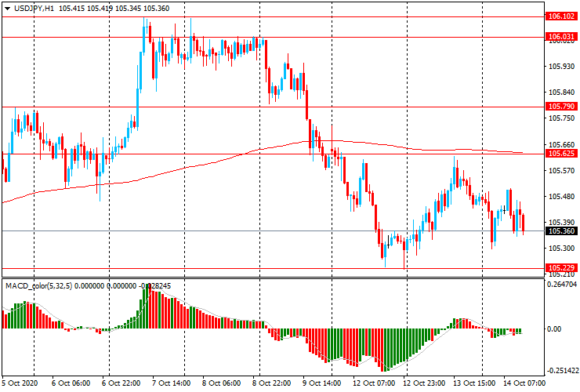
Task: Select the 106.102 red price level label
Action: pos(561,16)
